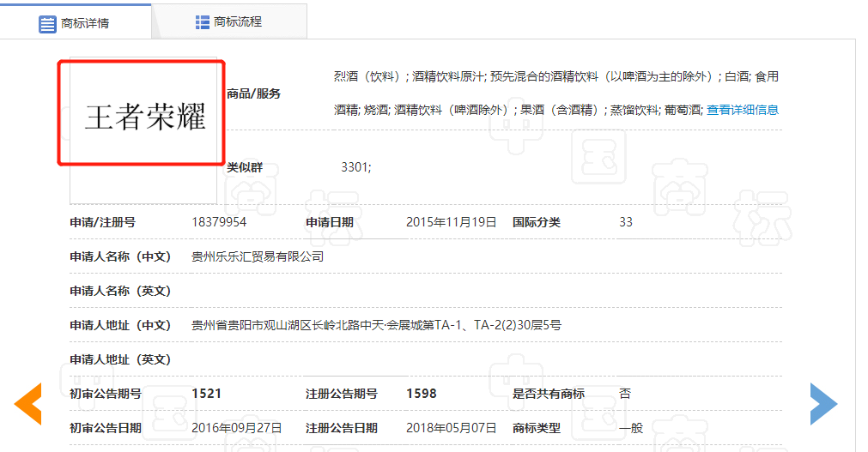Click the 初审公告日期 label

click(x=106, y=428)
